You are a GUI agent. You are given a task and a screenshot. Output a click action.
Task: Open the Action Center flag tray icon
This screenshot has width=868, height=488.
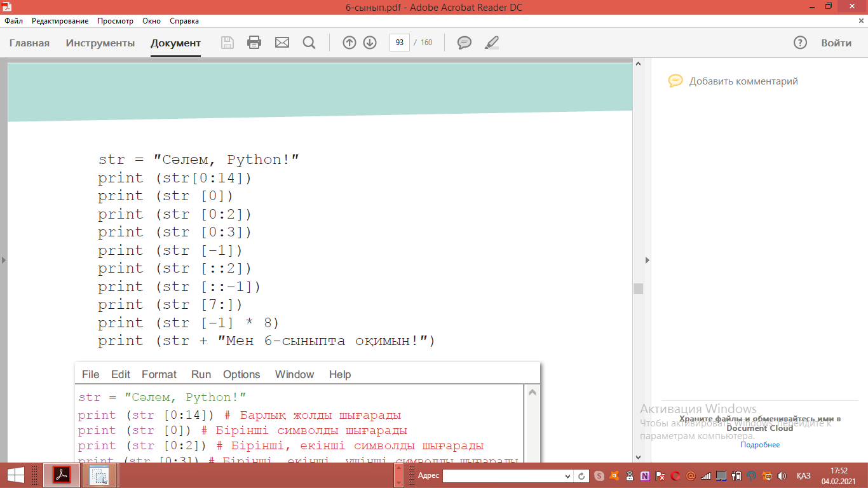[x=660, y=476]
